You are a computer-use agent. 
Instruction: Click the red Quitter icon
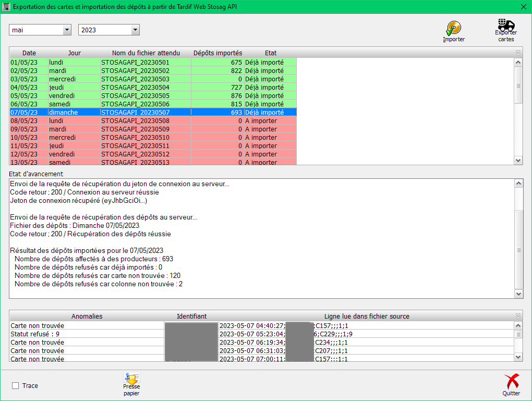coord(511,382)
